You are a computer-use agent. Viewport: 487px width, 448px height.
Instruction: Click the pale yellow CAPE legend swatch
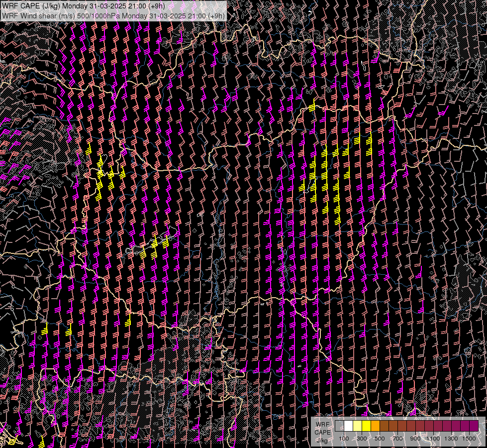pyautogui.click(x=358, y=426)
